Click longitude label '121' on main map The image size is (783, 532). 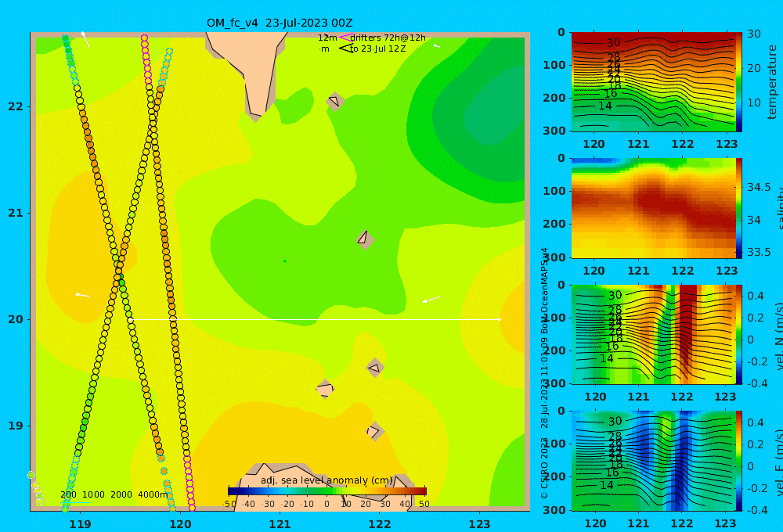[x=280, y=524]
